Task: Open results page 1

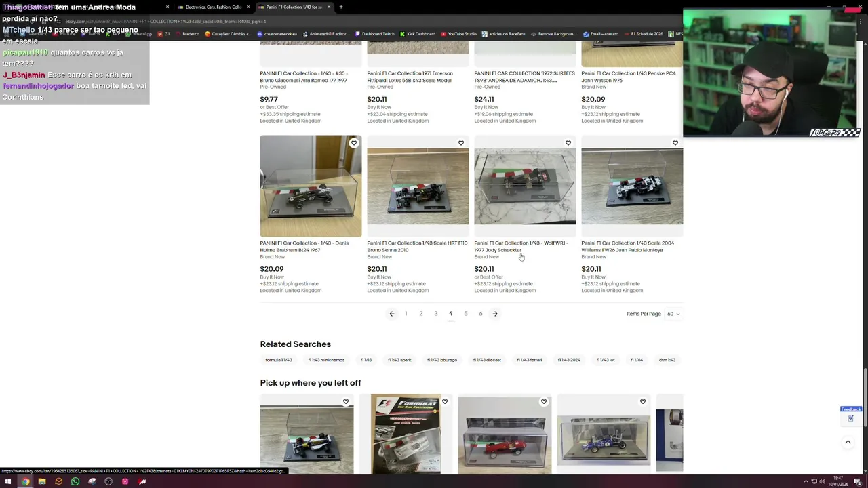Action: 406,314
